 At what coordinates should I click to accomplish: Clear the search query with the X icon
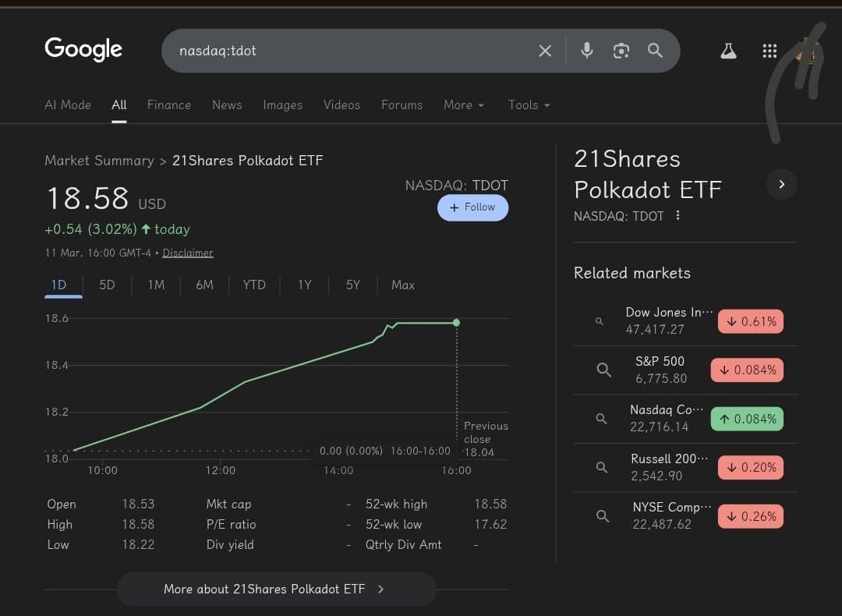[545, 50]
